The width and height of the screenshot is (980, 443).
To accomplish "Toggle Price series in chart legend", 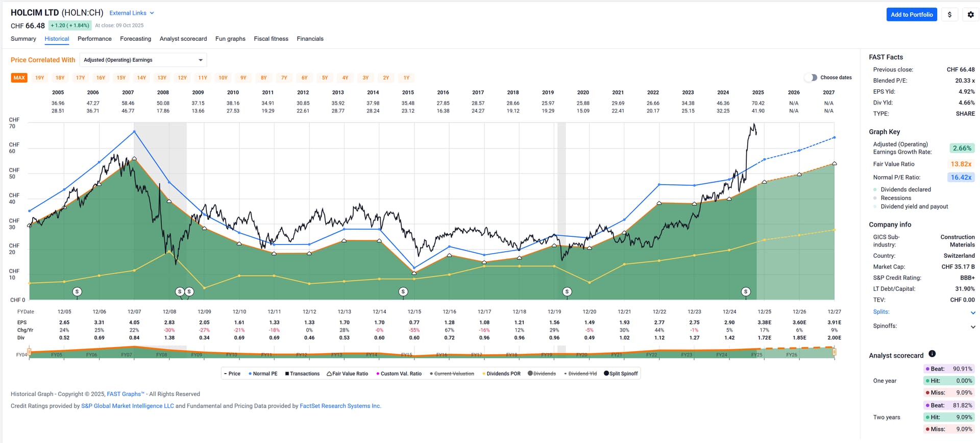I will coord(232,374).
